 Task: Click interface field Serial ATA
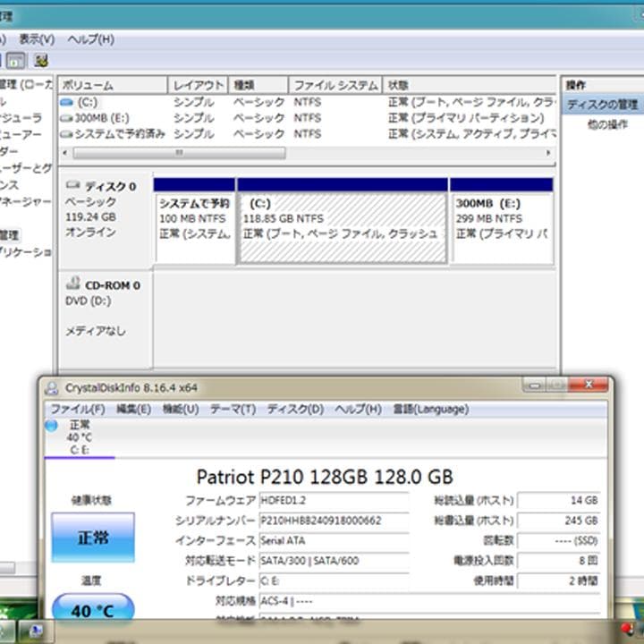point(334,541)
